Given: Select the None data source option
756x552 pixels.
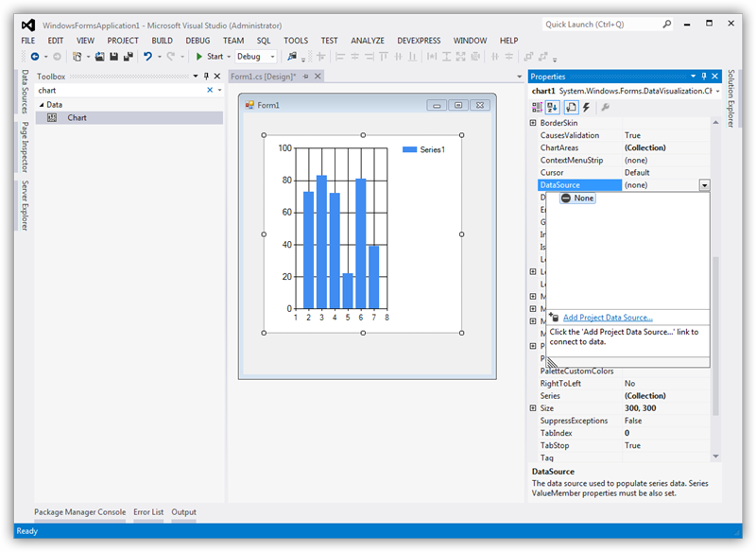Looking at the screenshot, I should 577,198.
